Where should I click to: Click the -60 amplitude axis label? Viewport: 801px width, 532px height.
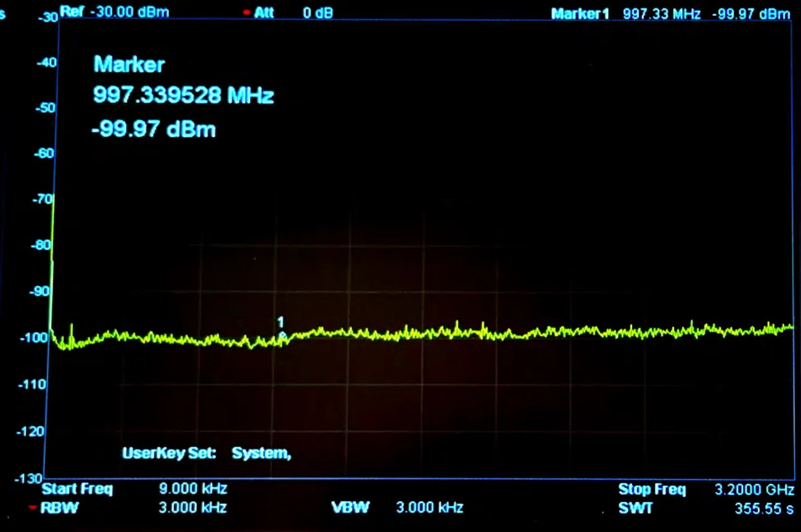click(43, 153)
